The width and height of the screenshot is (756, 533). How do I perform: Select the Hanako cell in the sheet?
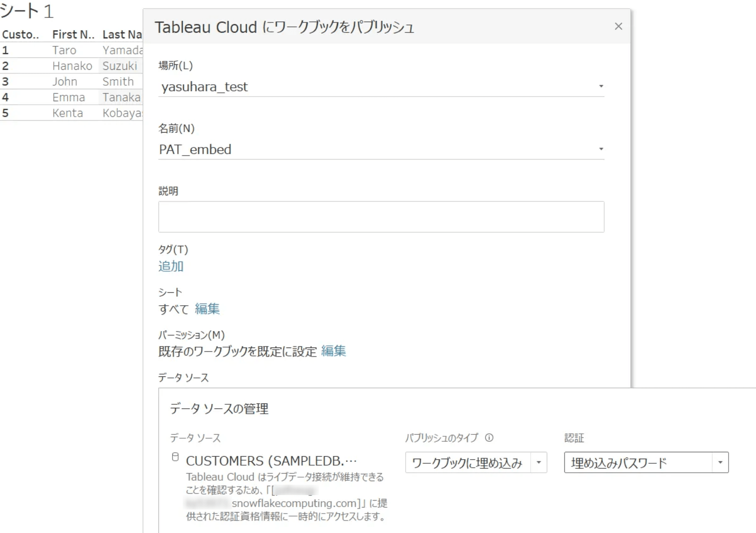(72, 66)
